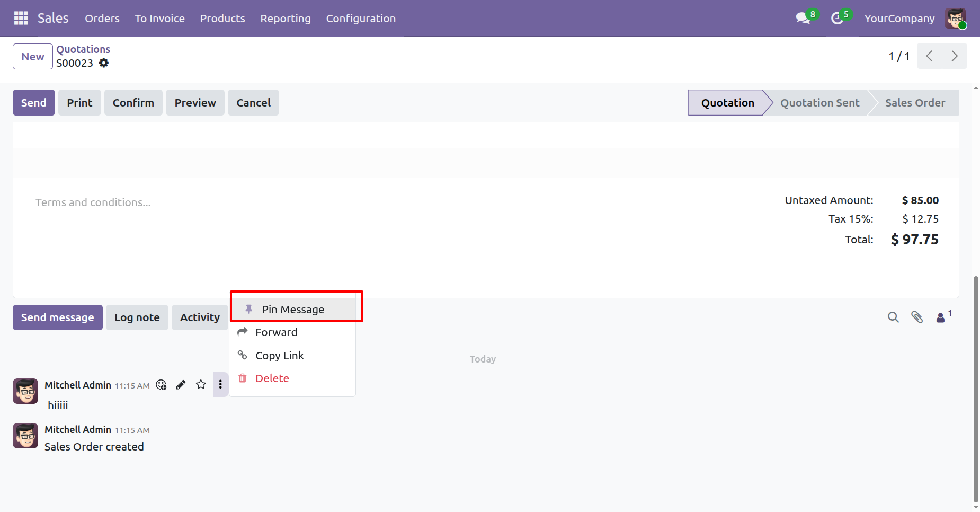Click the scrollbar up arrow
The image size is (980, 512).
click(976, 87)
